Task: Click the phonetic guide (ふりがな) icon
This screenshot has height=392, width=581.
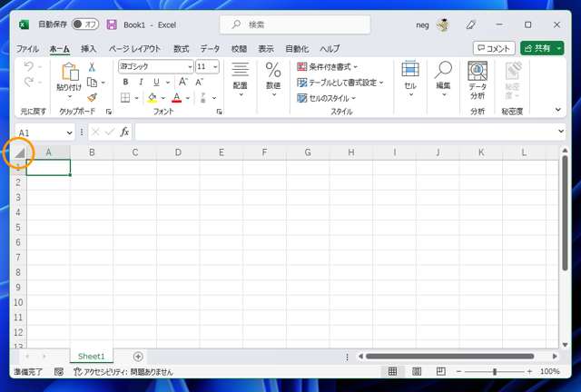Action: (203, 98)
